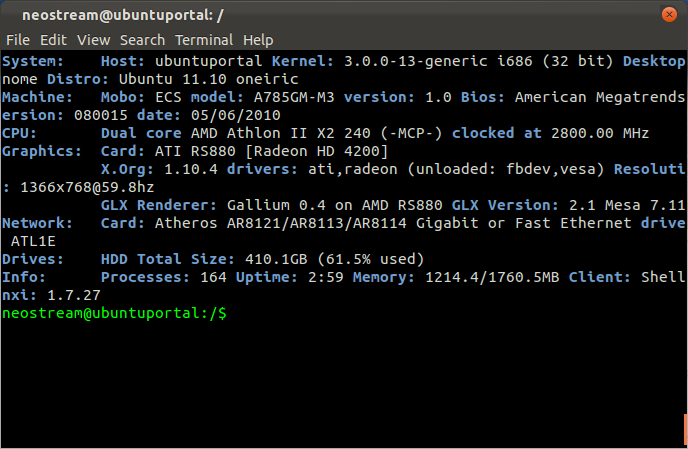Click the 'HDD Total Size:' label
688x449 pixels.
coord(168,259)
